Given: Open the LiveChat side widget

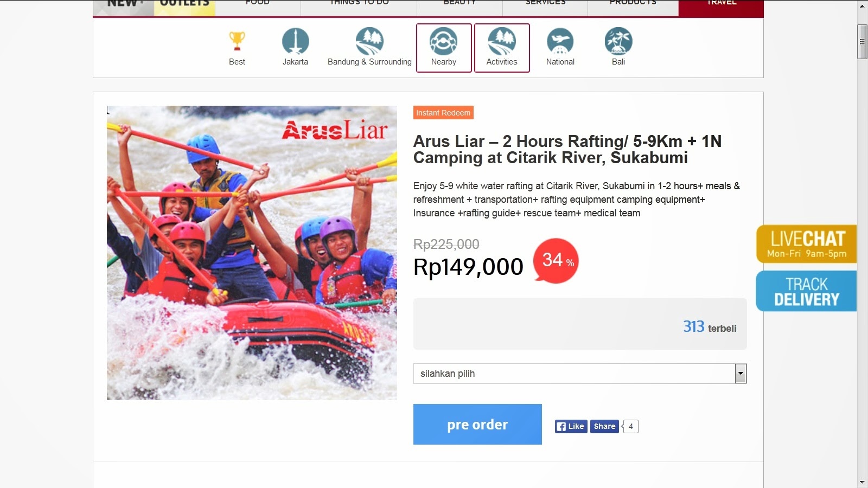Looking at the screenshot, I should (x=807, y=244).
